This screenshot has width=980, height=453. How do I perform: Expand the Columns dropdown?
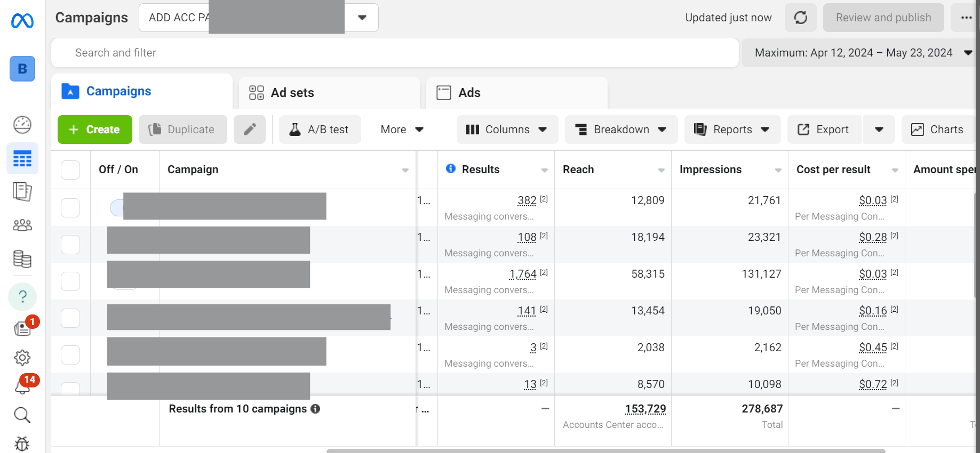(507, 130)
